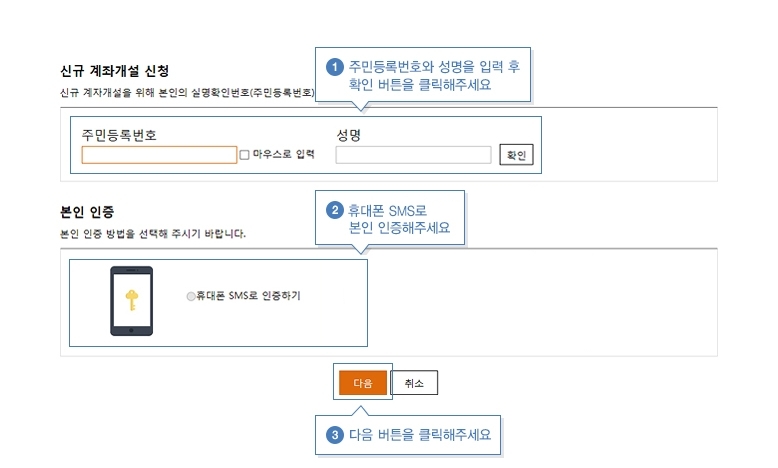Viewport: 778px width, 468px height.
Task: Click the 다음 버튼을 클릭해주세요 callout
Action: click(x=408, y=435)
